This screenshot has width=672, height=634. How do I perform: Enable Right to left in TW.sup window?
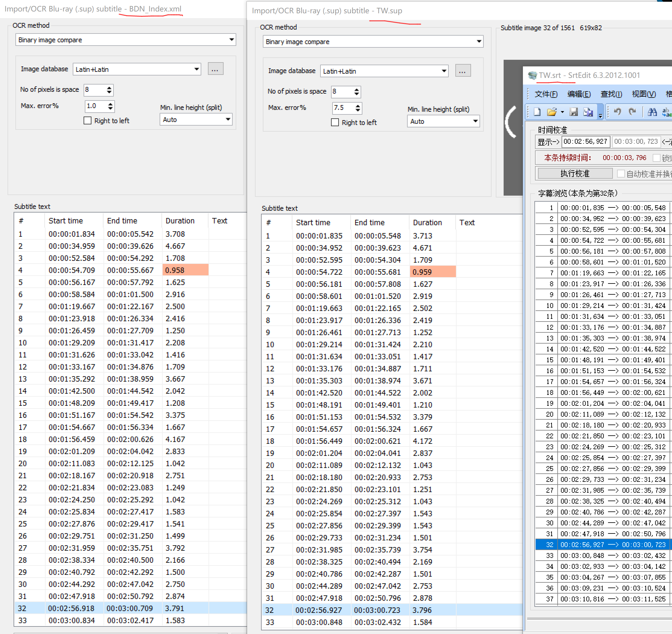(x=335, y=122)
